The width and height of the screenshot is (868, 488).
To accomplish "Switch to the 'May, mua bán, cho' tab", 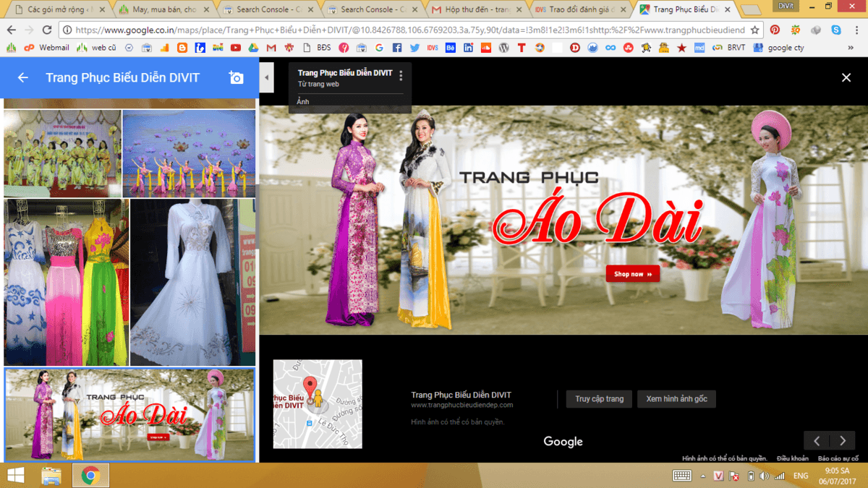I will pos(166,10).
